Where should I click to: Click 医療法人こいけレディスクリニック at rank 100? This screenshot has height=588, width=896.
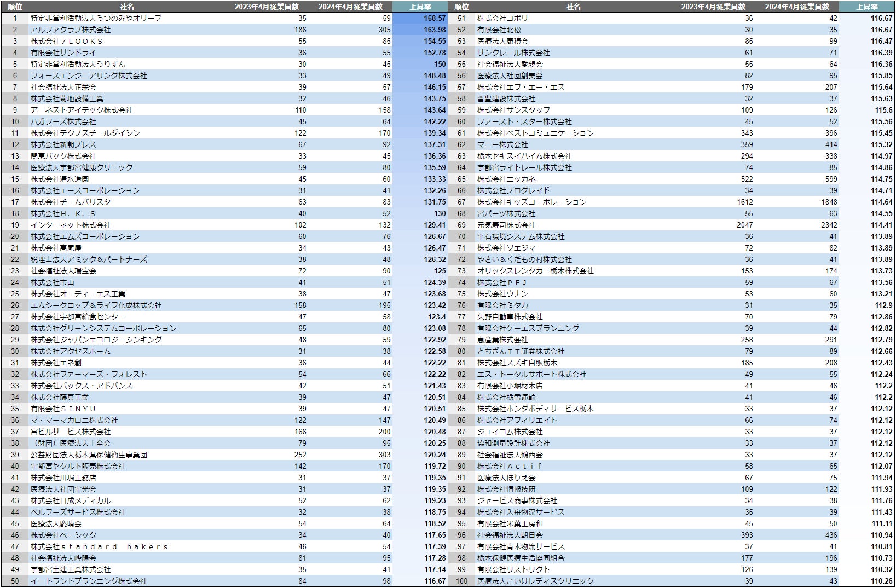(535, 581)
